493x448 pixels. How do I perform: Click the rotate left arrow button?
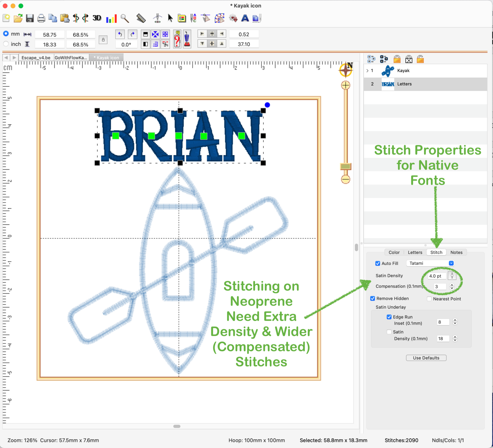[x=120, y=34]
